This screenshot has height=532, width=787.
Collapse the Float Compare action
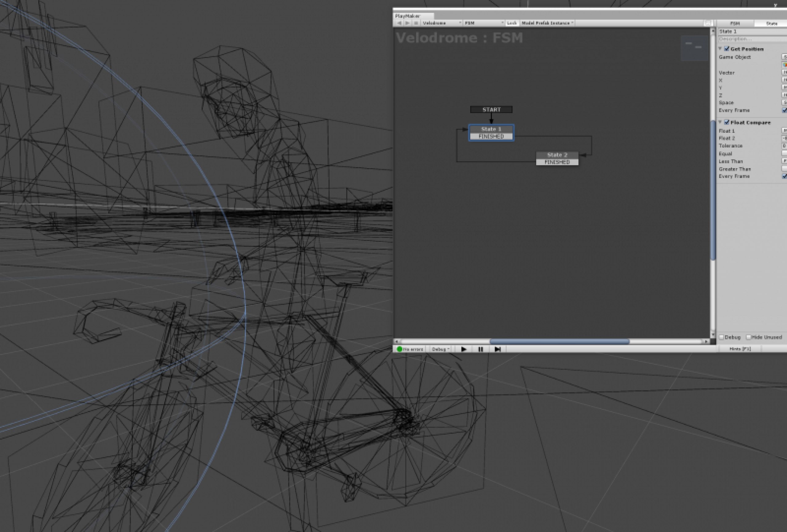pyautogui.click(x=720, y=122)
